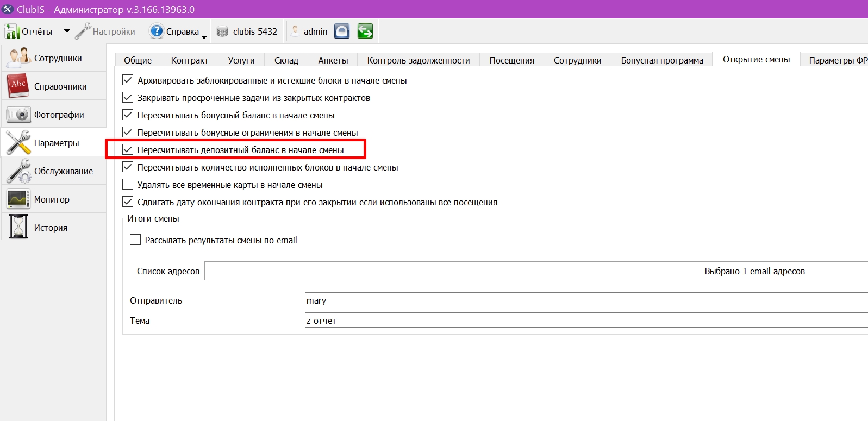The height and width of the screenshot is (421, 868).
Task: Switch to the Контроль задолженности tab
Action: pyautogui.click(x=419, y=60)
